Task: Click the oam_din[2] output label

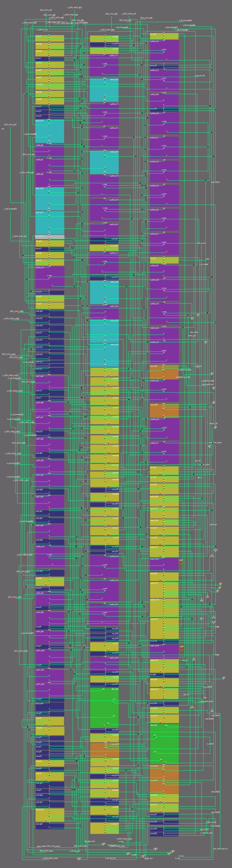Action: point(215,792)
